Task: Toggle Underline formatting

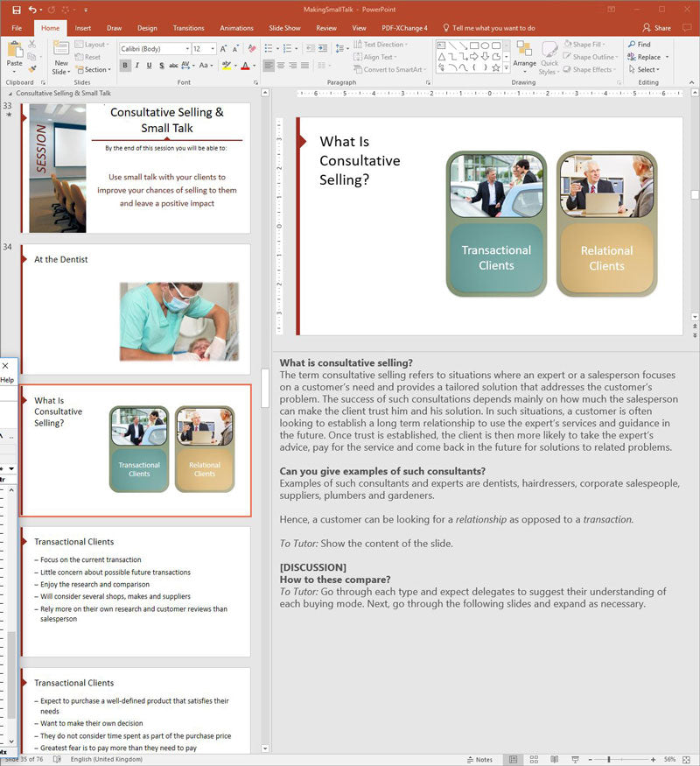Action: point(149,66)
